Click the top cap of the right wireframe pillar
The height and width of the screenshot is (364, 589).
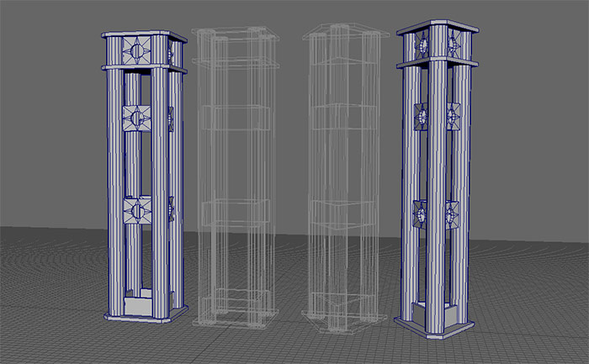(335, 34)
